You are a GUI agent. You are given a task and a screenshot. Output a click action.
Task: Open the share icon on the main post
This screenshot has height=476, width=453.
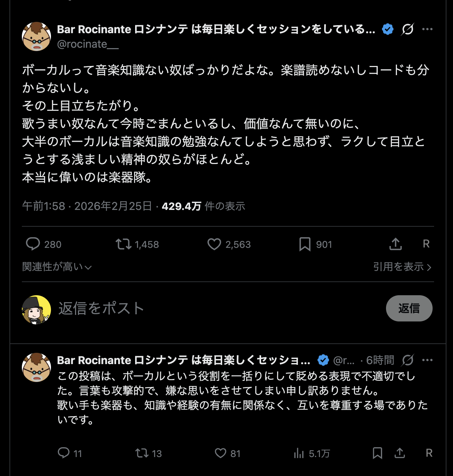point(395,244)
